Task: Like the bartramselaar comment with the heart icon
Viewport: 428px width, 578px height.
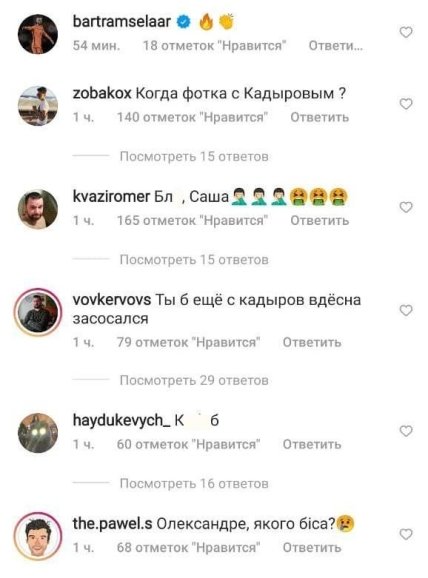Action: point(406,32)
